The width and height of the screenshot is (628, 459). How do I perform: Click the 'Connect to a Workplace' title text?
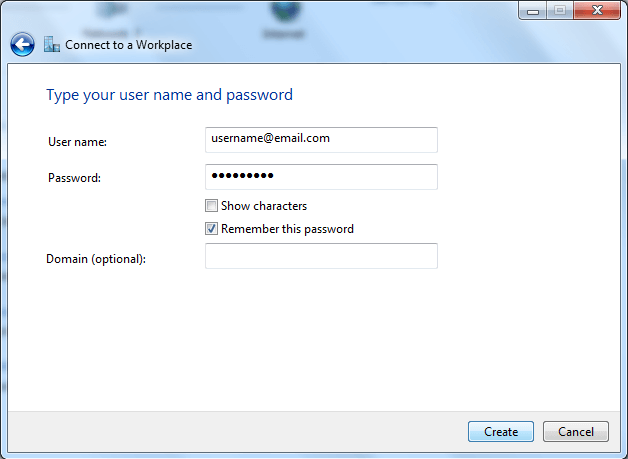coord(129,45)
